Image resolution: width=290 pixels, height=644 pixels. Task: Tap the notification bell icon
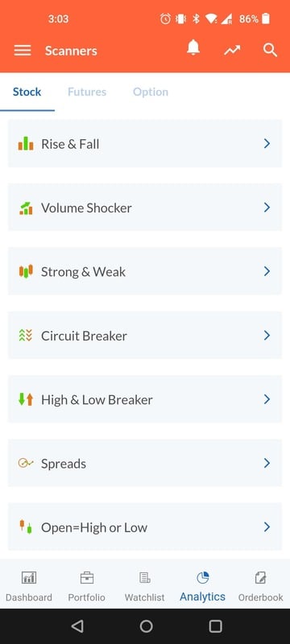193,48
